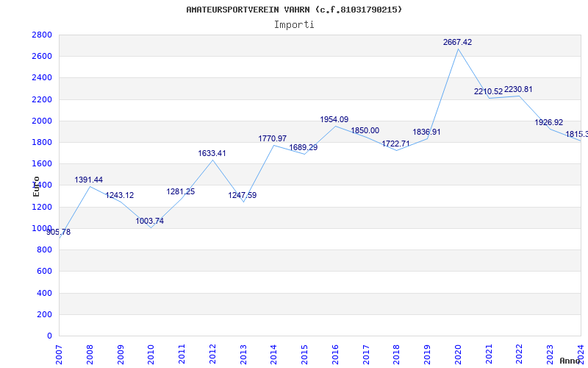
Task: Select the 2018 axis label
Action: [397, 355]
